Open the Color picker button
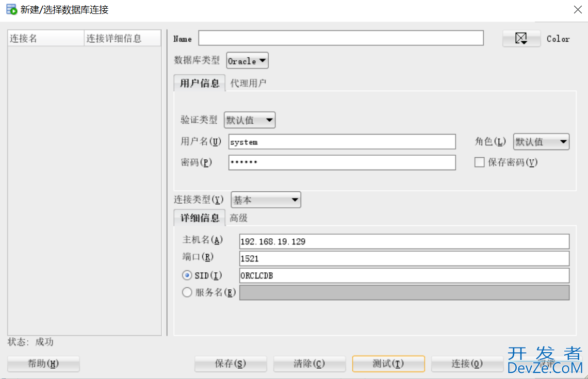 point(521,39)
